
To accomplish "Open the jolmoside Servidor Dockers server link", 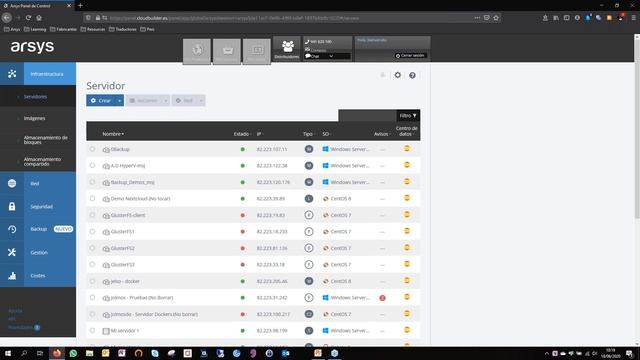I will click(x=154, y=314).
